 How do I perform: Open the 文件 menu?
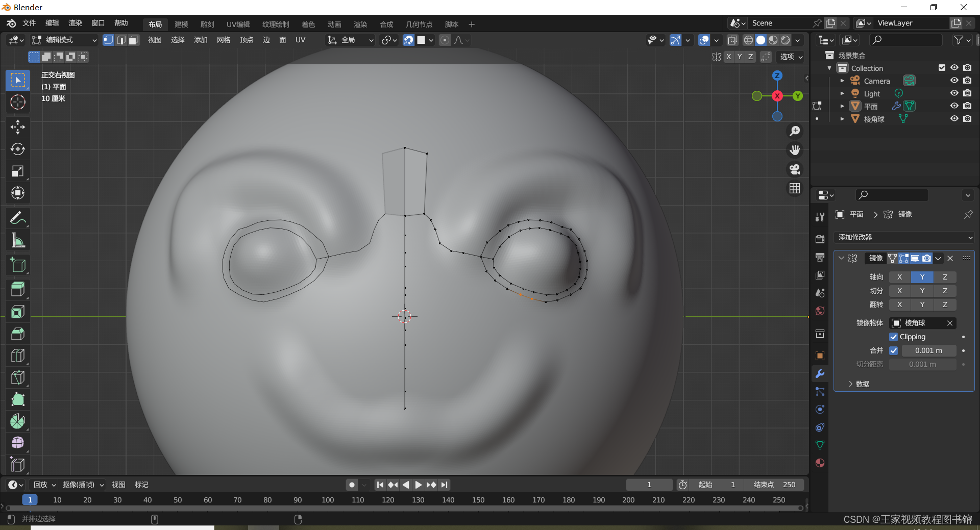tap(29, 23)
